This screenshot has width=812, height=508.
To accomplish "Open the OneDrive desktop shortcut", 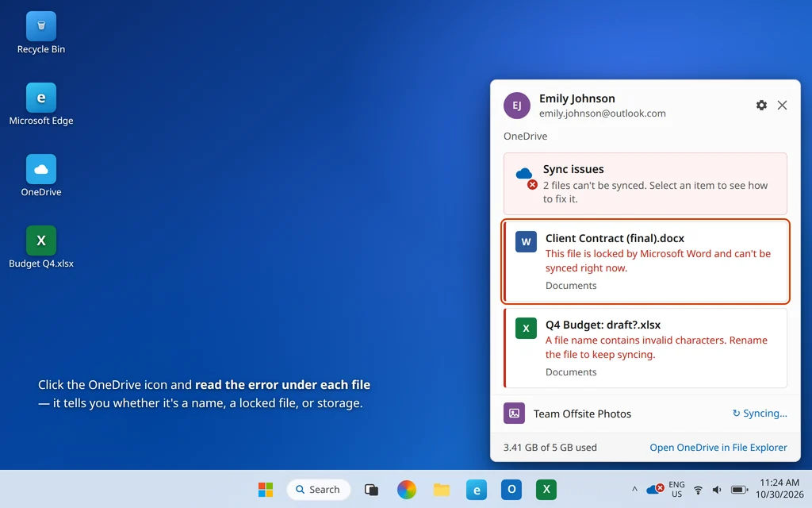I will pos(41,175).
